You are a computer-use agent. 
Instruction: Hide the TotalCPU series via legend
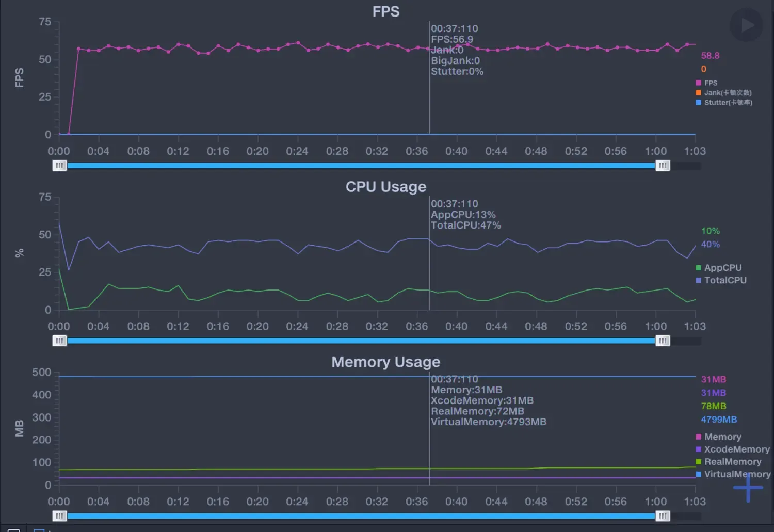click(x=721, y=280)
